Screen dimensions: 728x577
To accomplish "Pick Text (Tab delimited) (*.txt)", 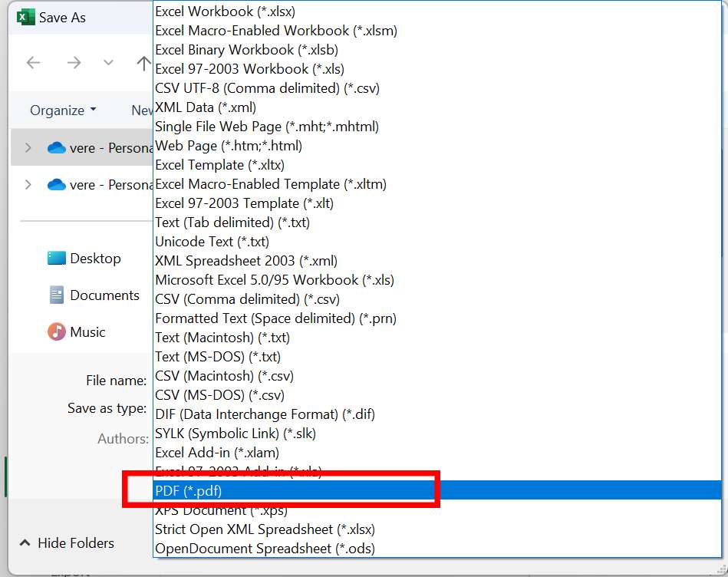I will coord(437,223).
